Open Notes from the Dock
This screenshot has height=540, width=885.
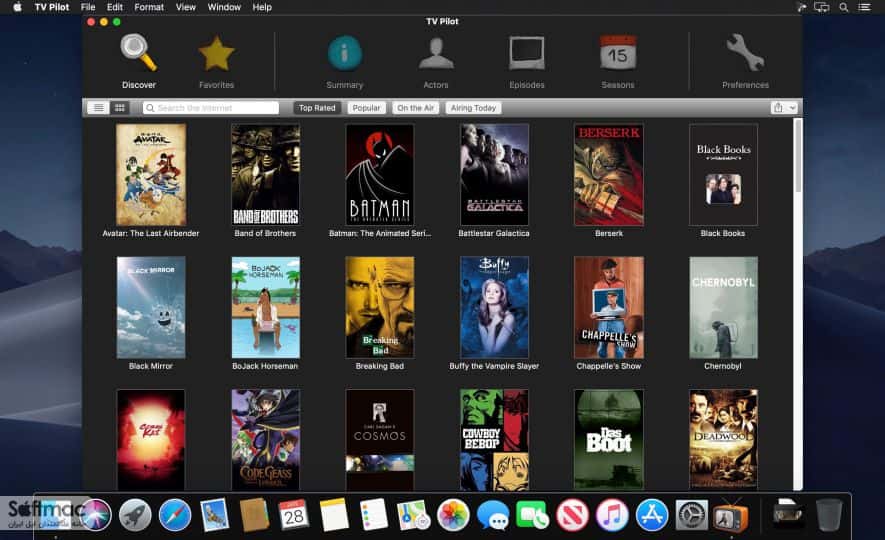coord(334,515)
